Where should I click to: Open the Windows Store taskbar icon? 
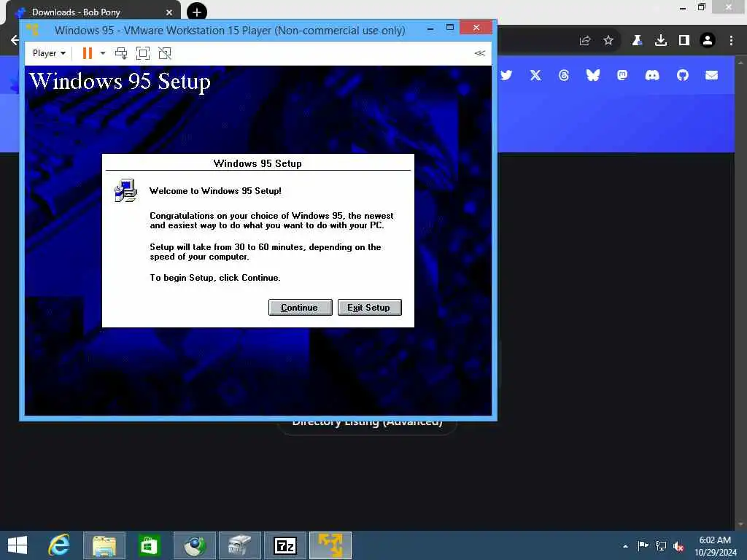coord(149,545)
